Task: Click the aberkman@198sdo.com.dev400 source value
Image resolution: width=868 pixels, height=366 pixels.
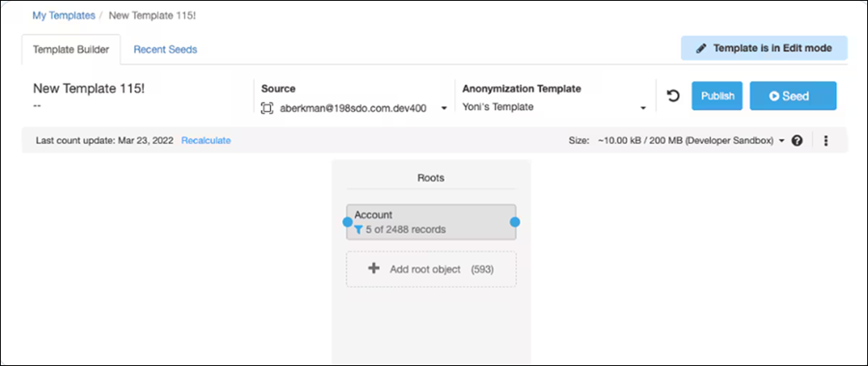Action: coord(353,109)
